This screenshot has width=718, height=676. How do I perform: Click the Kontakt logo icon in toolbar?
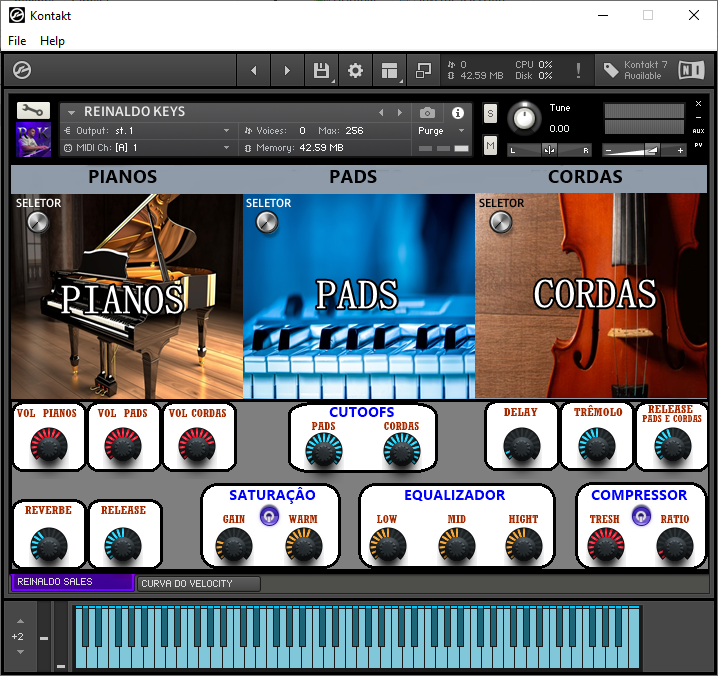(x=22, y=70)
